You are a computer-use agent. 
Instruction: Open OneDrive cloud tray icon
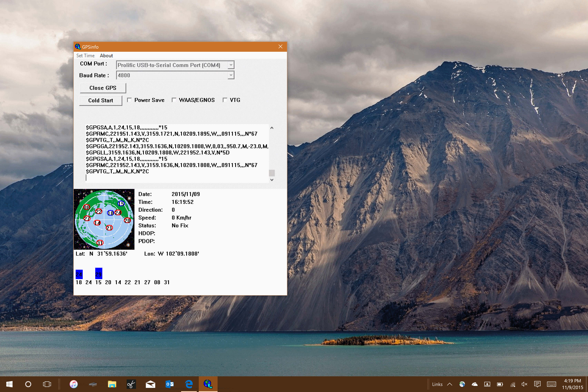[x=475, y=384]
